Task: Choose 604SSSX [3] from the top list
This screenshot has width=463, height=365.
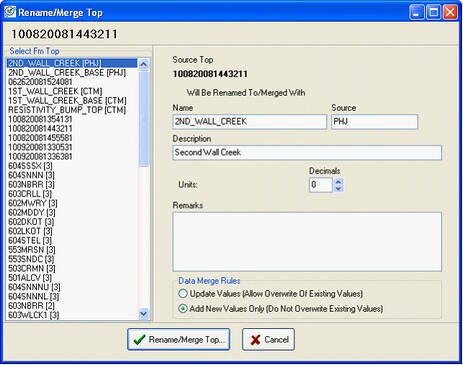Action: pos(30,166)
